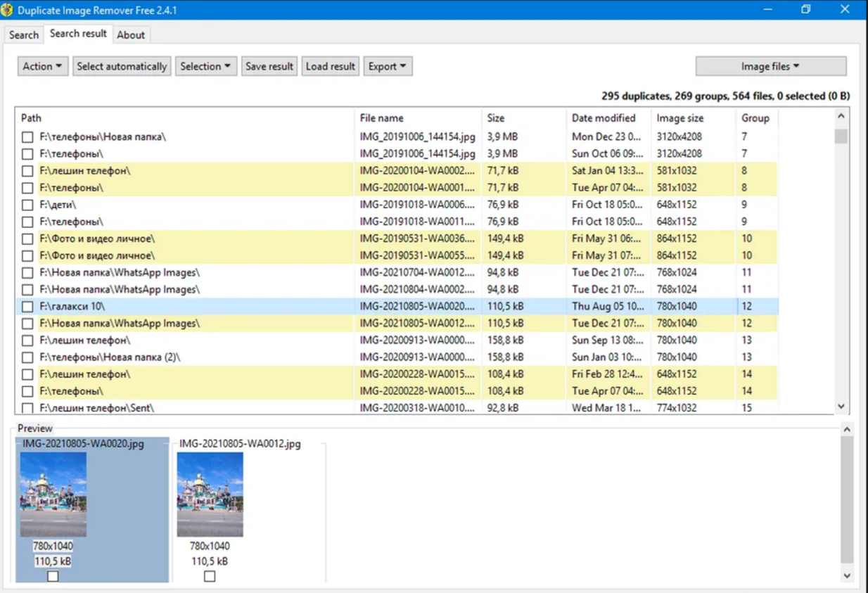
Task: Click the Save result button
Action: [269, 66]
